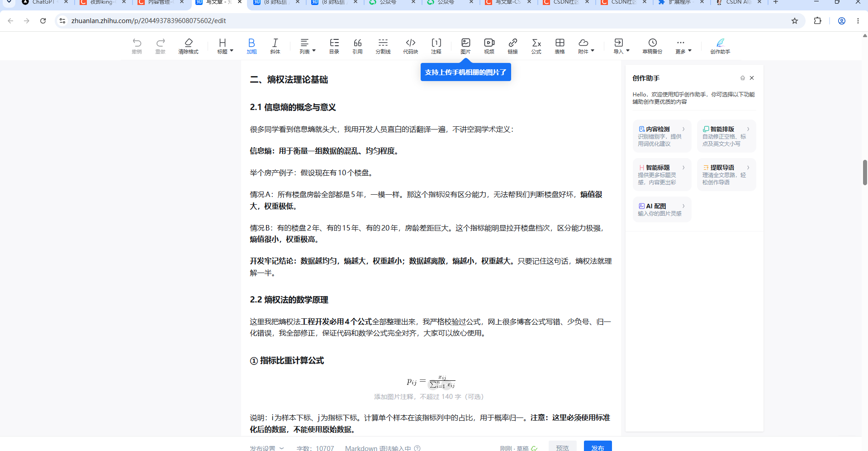Open the tab search dropdown arrow

[8, 2]
